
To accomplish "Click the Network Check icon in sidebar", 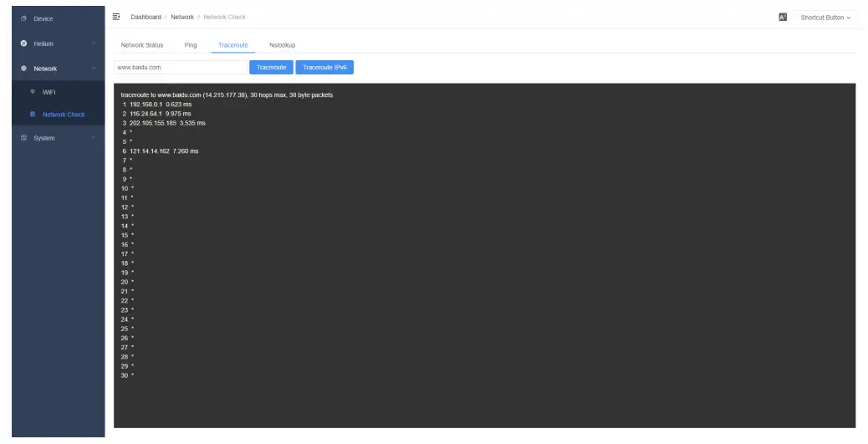I will (33, 115).
